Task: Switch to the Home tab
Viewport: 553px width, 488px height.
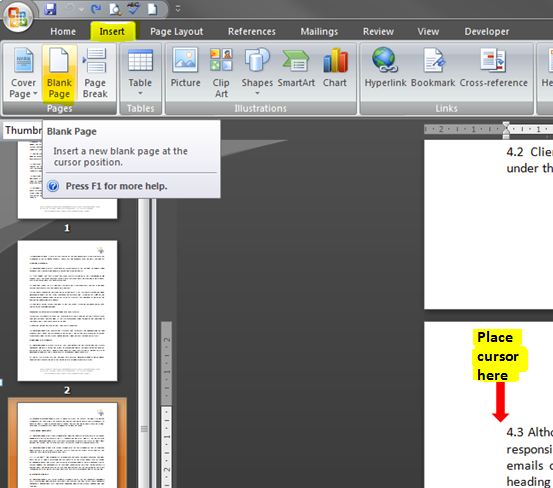Action: click(63, 31)
